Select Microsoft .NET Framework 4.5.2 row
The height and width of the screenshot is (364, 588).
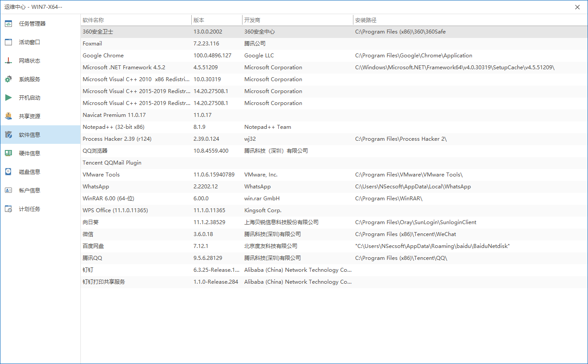[334, 68]
